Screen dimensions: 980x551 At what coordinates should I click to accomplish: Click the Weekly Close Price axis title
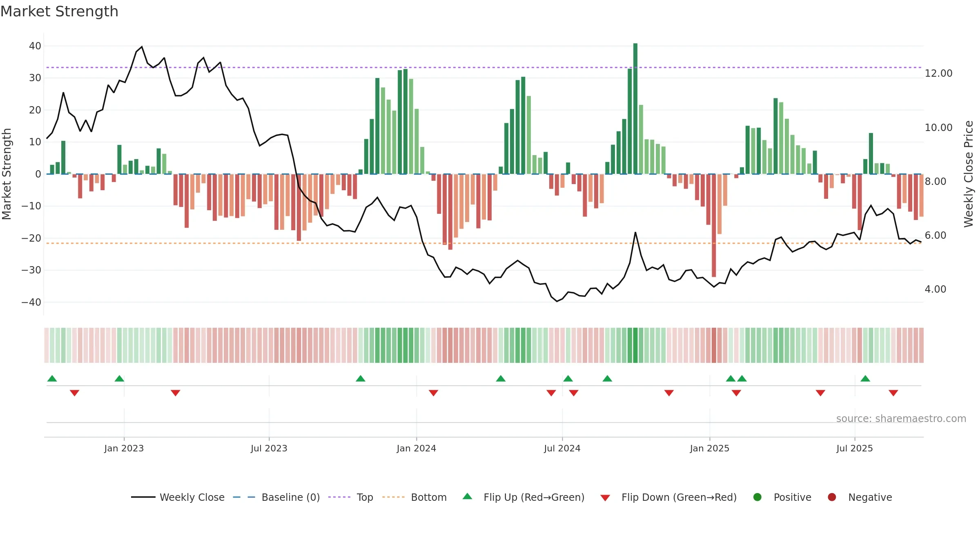tap(969, 174)
